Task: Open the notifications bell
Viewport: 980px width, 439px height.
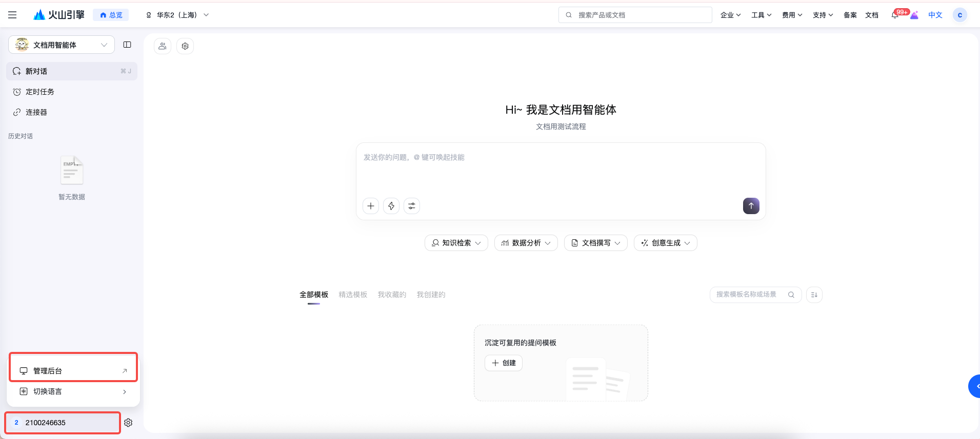Action: click(895, 15)
